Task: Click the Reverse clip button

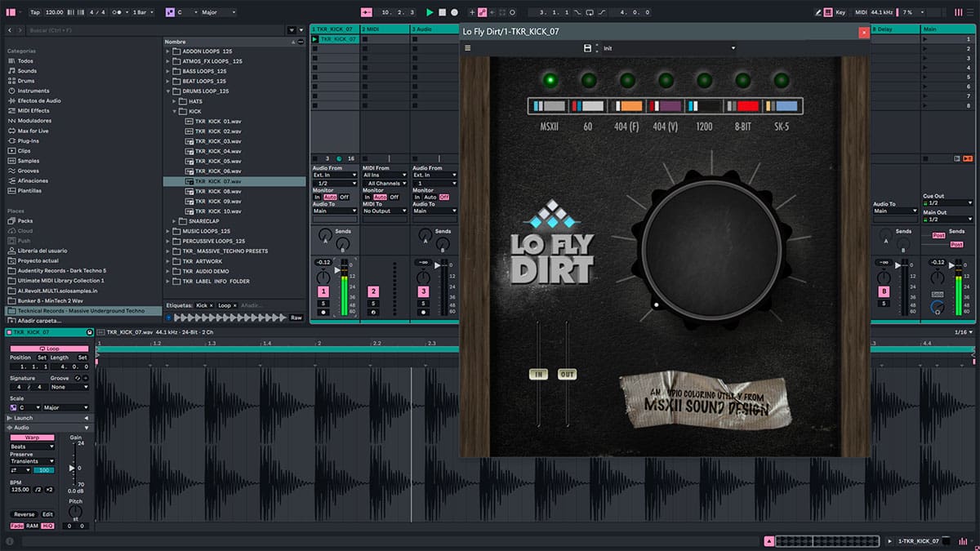Action: pos(24,514)
